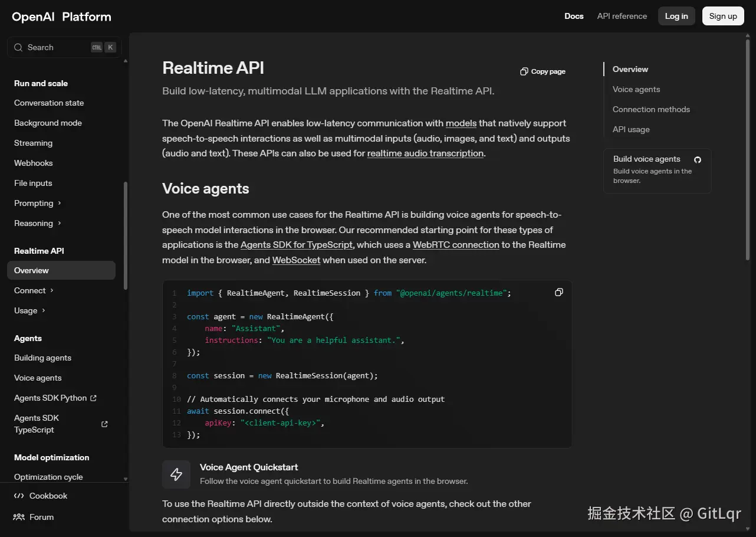Click the Sign up button

[723, 16]
